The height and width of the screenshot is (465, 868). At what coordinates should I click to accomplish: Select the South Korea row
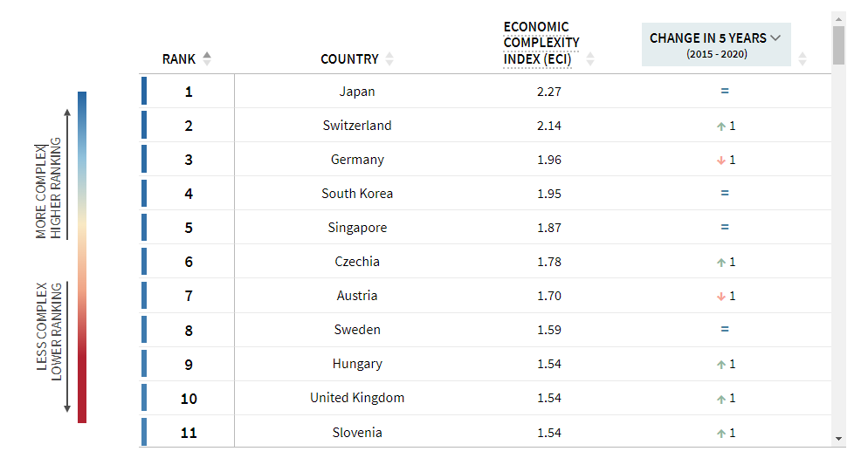click(486, 194)
